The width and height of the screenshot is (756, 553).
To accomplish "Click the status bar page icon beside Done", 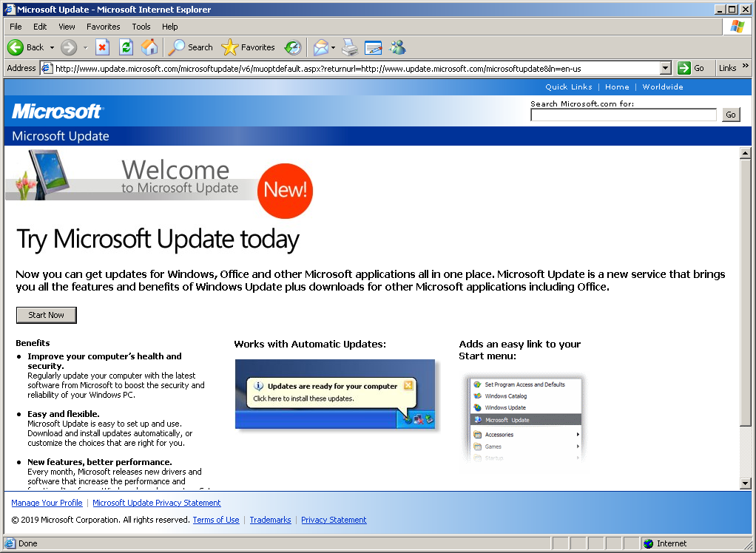I will point(10,543).
